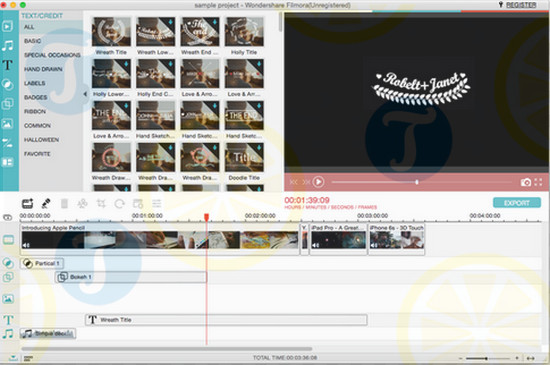Click the timeline loop toggle icon
The width and height of the screenshot is (550, 365).
click(8, 218)
